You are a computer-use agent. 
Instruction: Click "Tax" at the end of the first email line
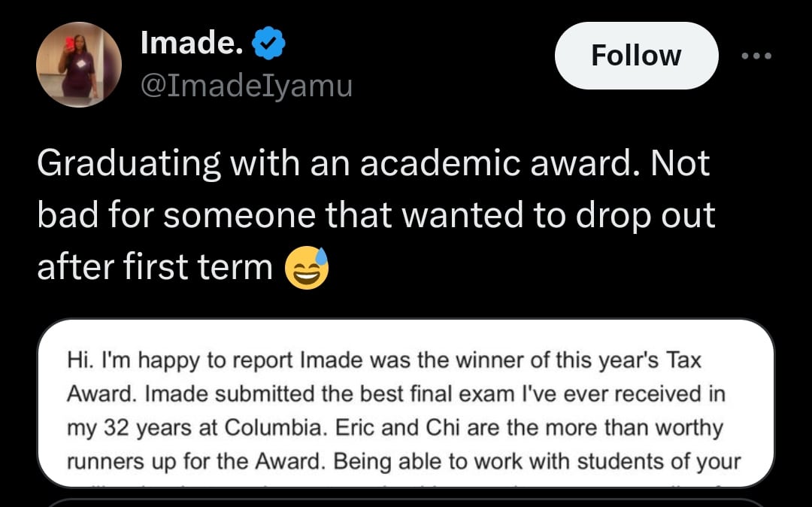click(683, 360)
